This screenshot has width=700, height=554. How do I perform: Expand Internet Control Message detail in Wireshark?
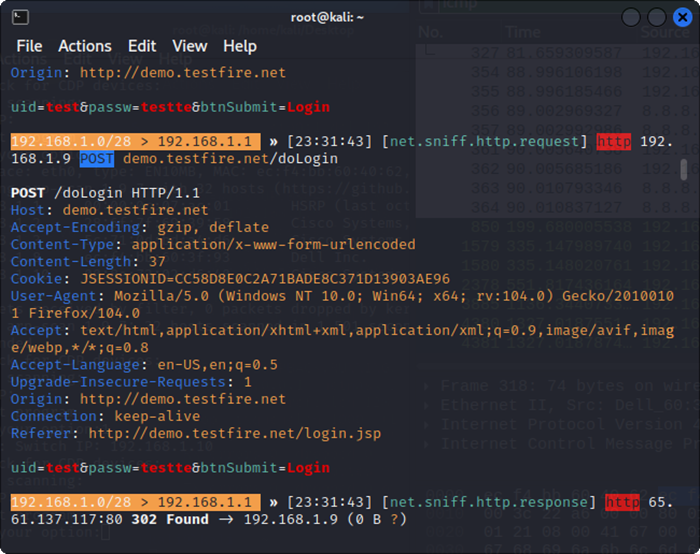[427, 444]
